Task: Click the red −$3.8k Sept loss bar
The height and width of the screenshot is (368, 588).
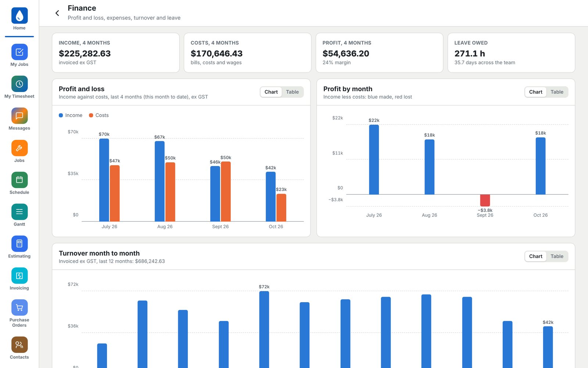Action: [x=485, y=200]
